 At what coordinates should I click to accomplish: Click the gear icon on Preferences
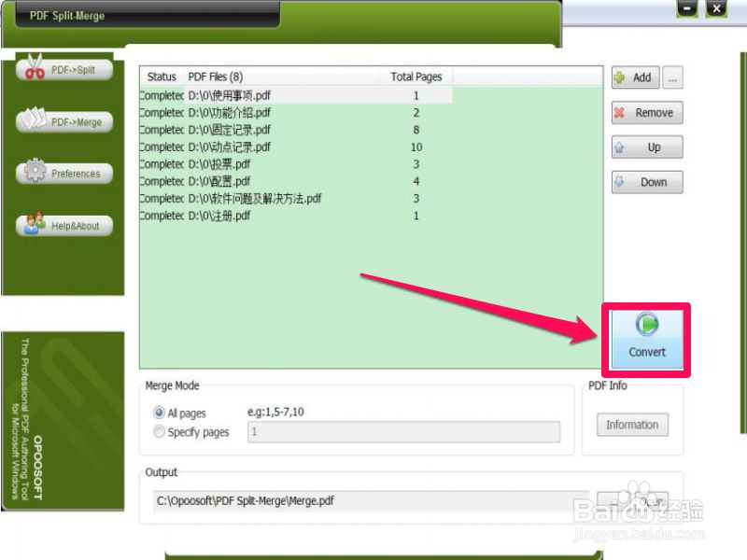click(35, 171)
